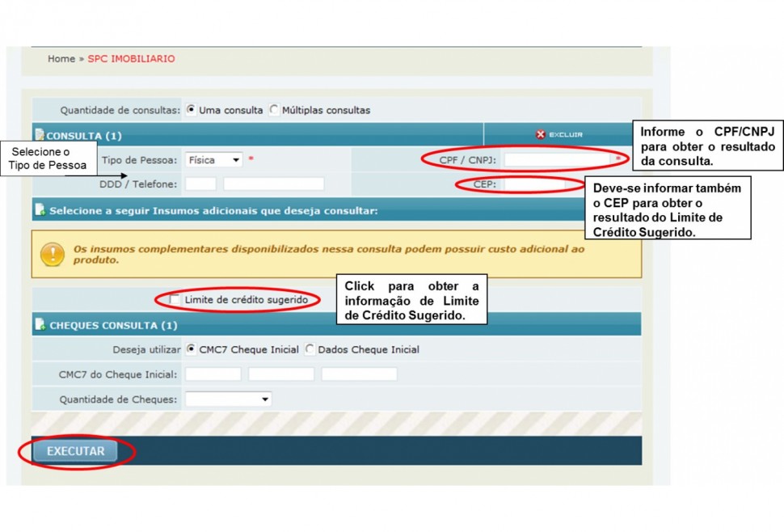The height and width of the screenshot is (532, 784).
Task: Select the CMC7 Cheque Inicial radio button
Action: click(191, 349)
